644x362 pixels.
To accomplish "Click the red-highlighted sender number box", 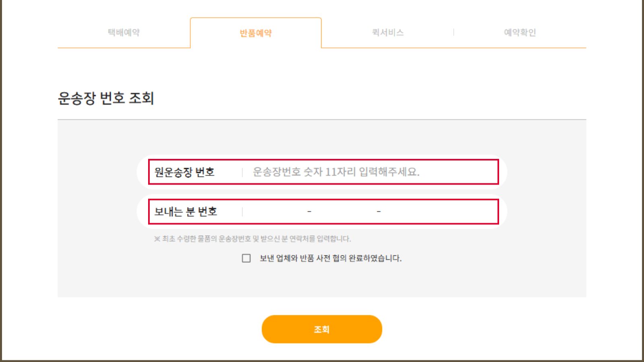I will point(324,211).
